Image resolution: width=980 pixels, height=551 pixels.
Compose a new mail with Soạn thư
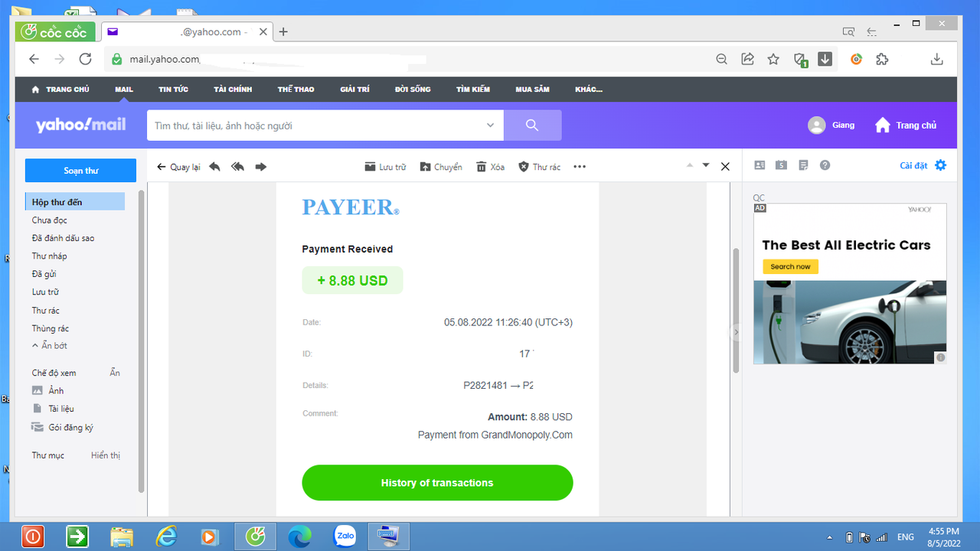[80, 171]
